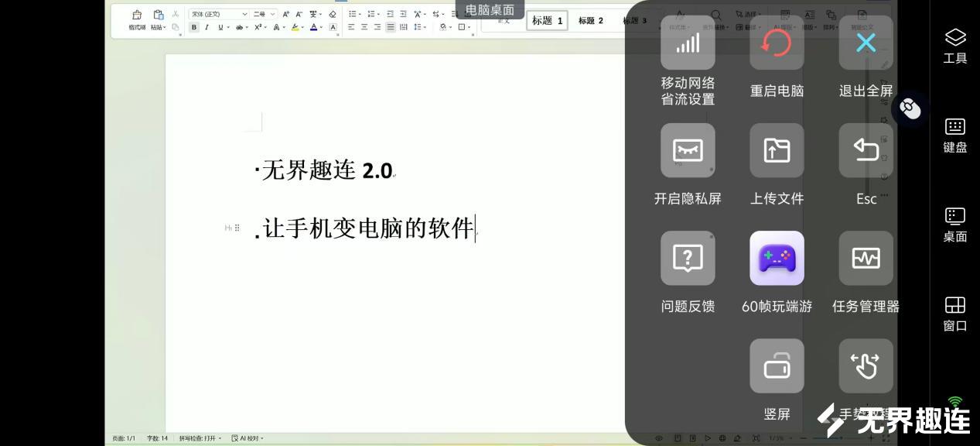Place cursor in line 让手机变电脑的软件

(368, 228)
